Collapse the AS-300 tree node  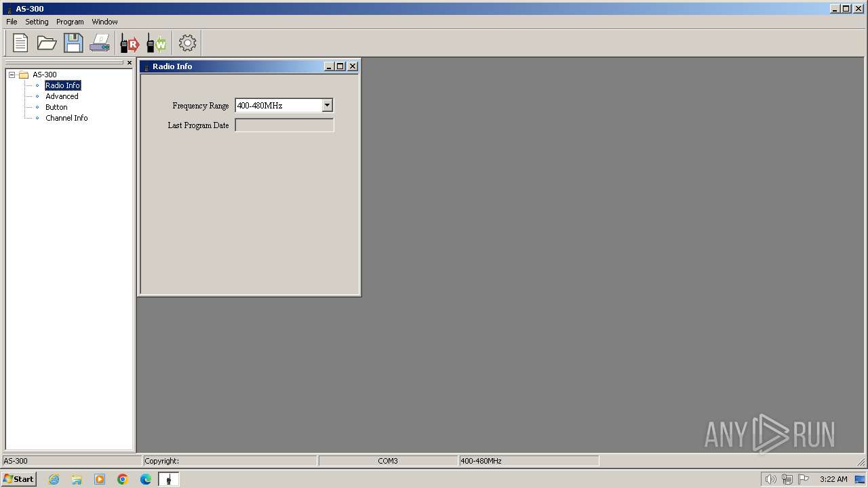click(12, 75)
